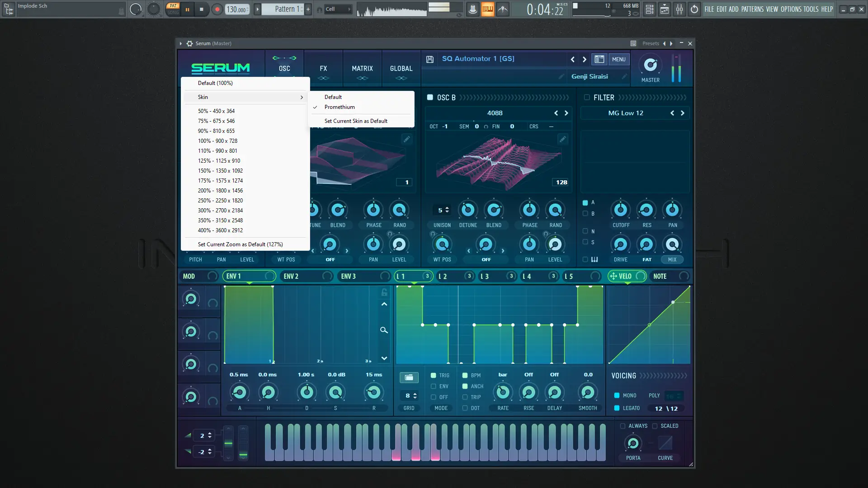Select the next wavetable after 4088

tap(566, 113)
